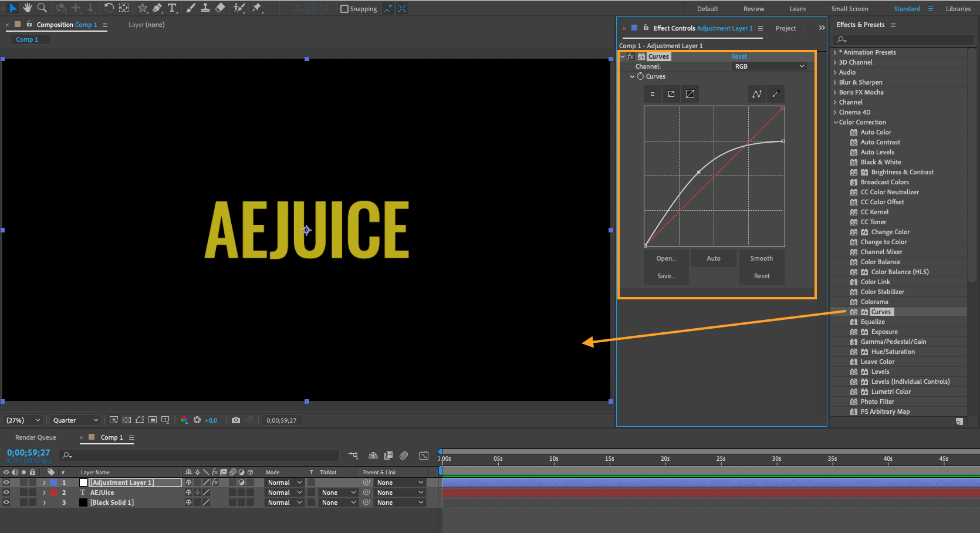This screenshot has width=980, height=533.
Task: Select the Hand tool
Action: tap(27, 8)
